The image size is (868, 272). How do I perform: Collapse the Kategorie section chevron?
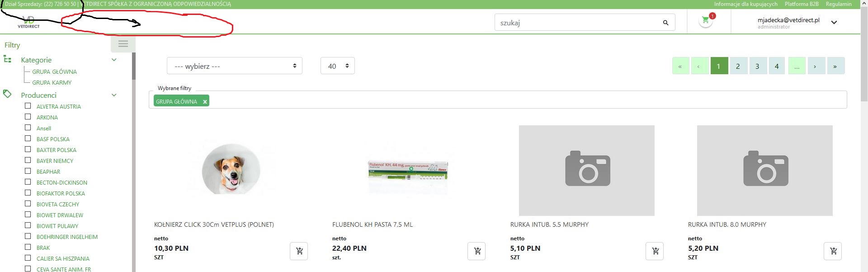(114, 60)
